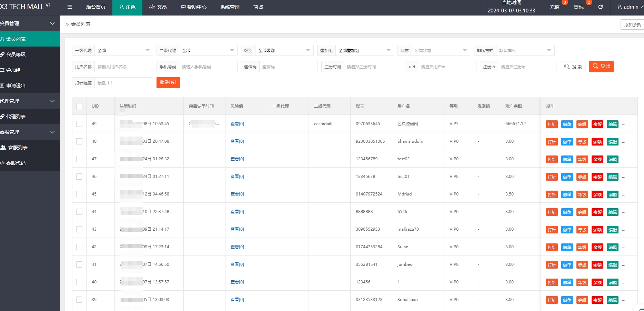Viewport: 644px width, 311px height.
Task: Switch to the 后台首页 tab
Action: click(96, 7)
